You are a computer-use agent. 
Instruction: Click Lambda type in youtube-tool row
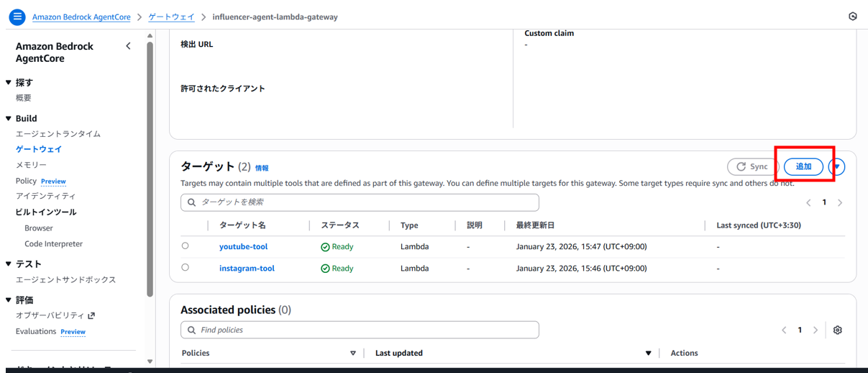(415, 247)
